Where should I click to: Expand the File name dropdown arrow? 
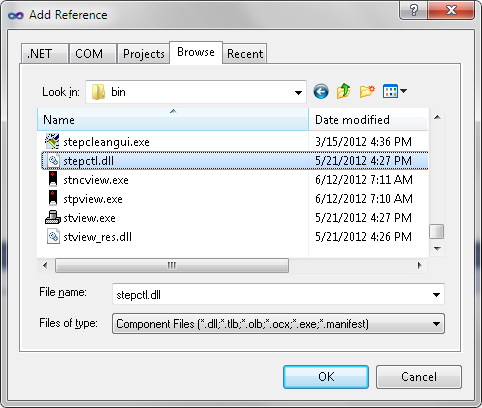click(436, 295)
